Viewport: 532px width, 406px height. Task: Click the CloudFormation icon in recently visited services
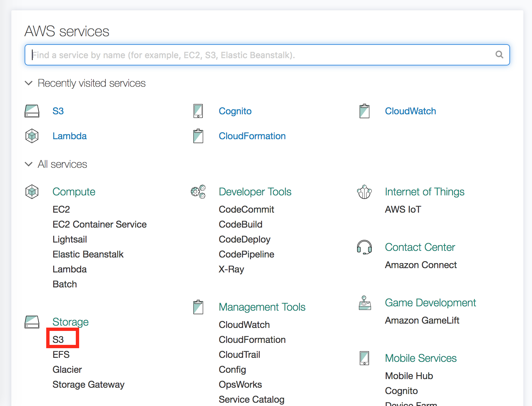pyautogui.click(x=198, y=136)
